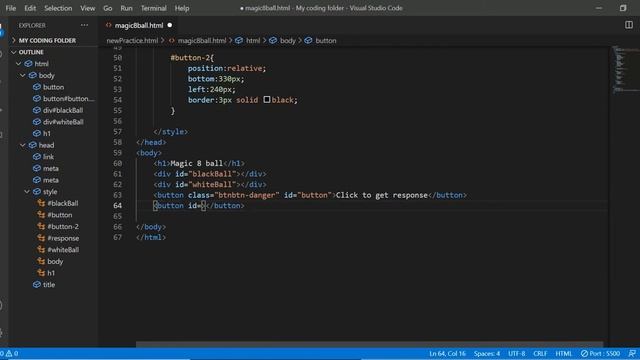Collapse html node in outline
640x360 pixels.
[x=18, y=64]
